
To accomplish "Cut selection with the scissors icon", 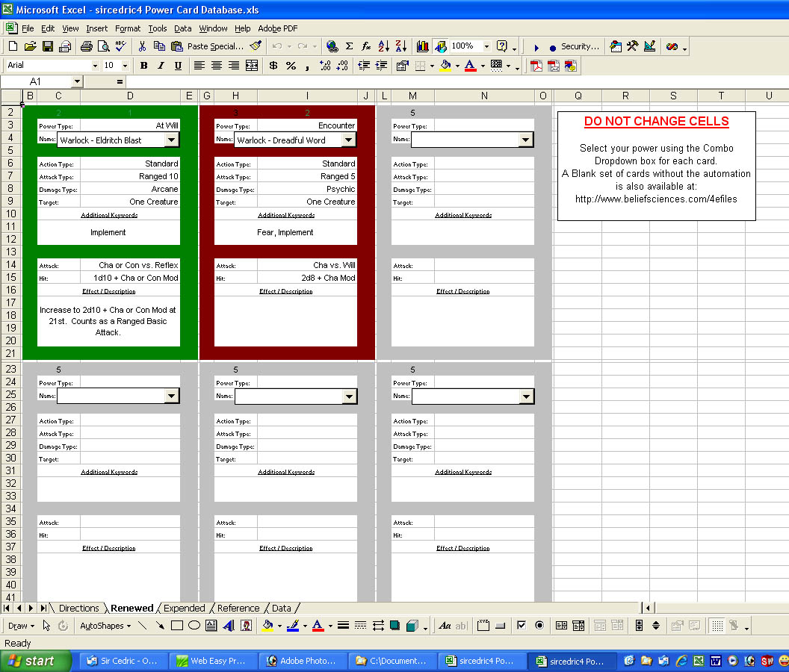I will [x=143, y=47].
